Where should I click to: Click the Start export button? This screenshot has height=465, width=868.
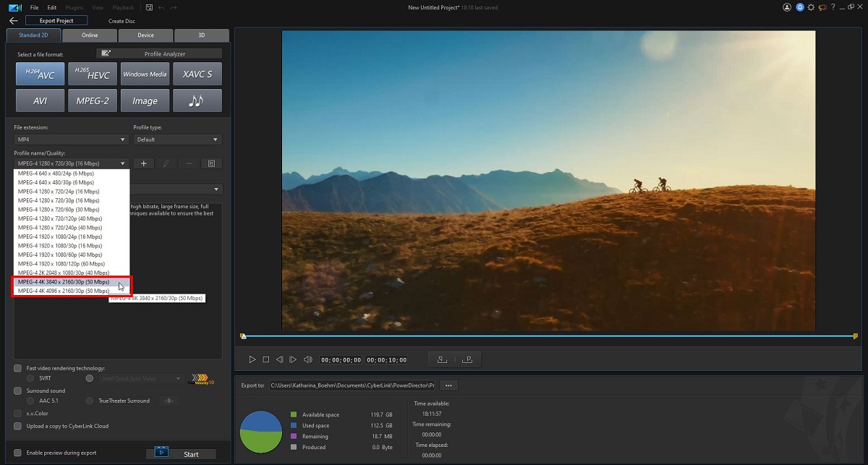tap(184, 454)
